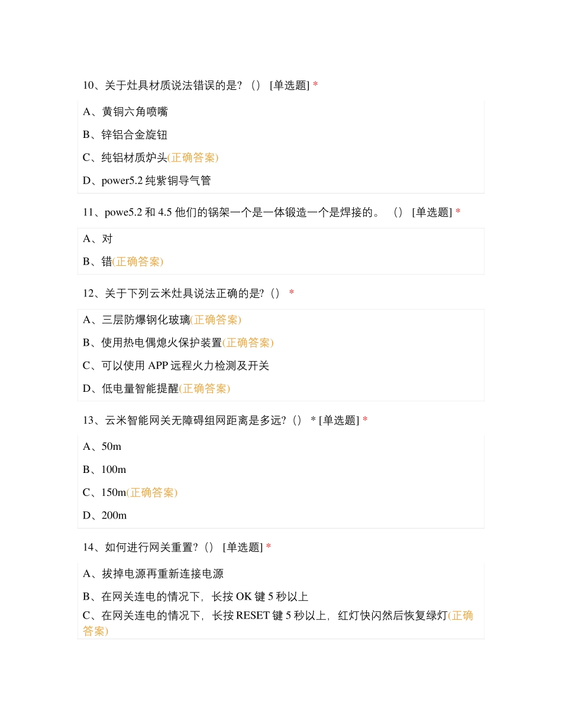562x728 pixels.
Task: Select the 200m answer option
Action: 105,516
